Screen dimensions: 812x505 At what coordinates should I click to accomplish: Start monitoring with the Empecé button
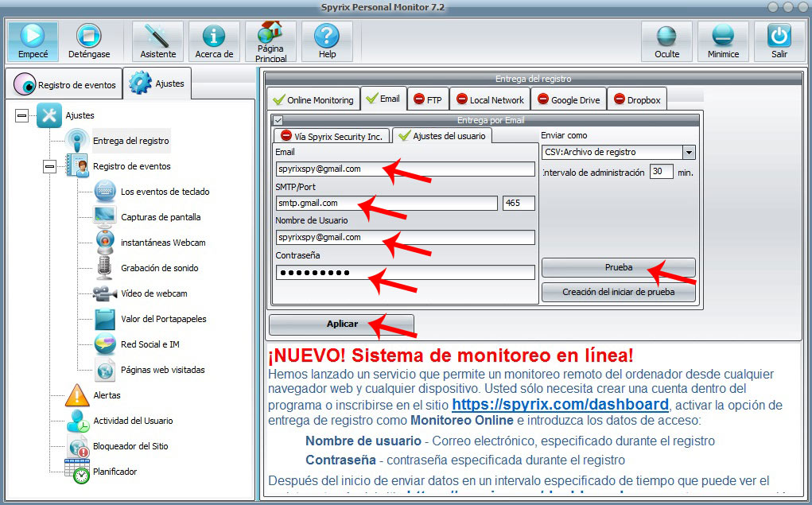coord(33,41)
